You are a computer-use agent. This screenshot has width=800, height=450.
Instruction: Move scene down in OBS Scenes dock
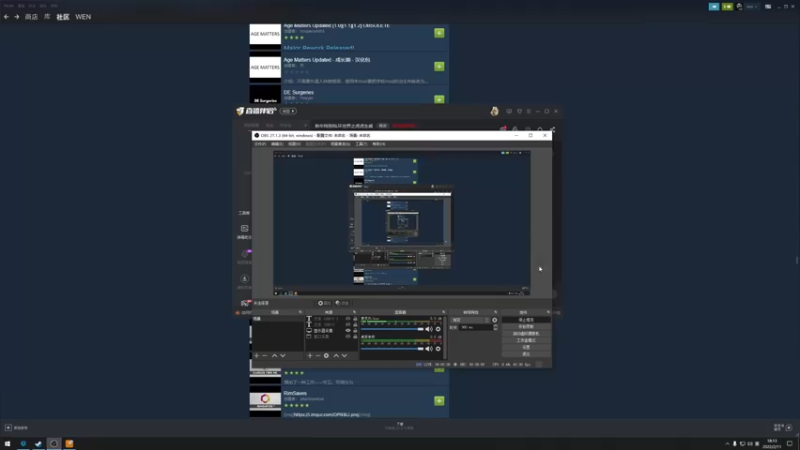(x=283, y=356)
